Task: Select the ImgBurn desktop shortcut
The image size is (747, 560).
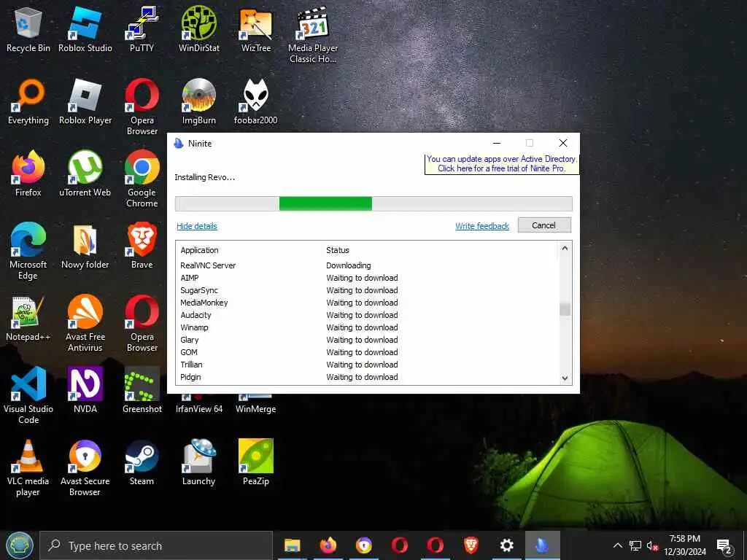Action: coord(198,102)
